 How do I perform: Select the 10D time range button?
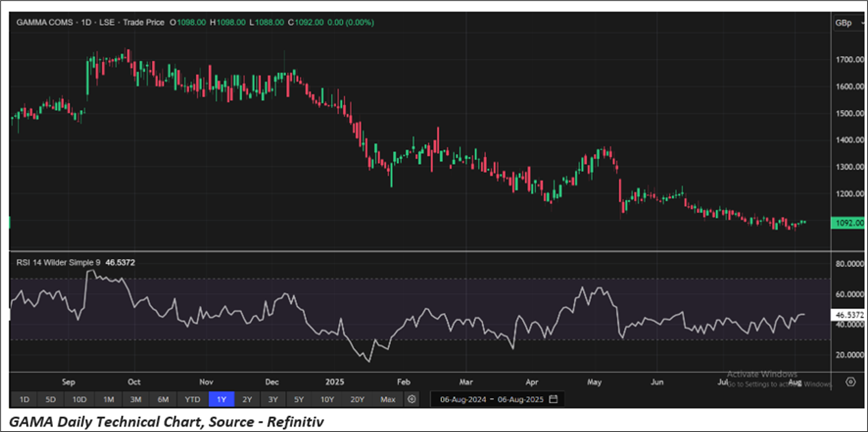pos(79,399)
